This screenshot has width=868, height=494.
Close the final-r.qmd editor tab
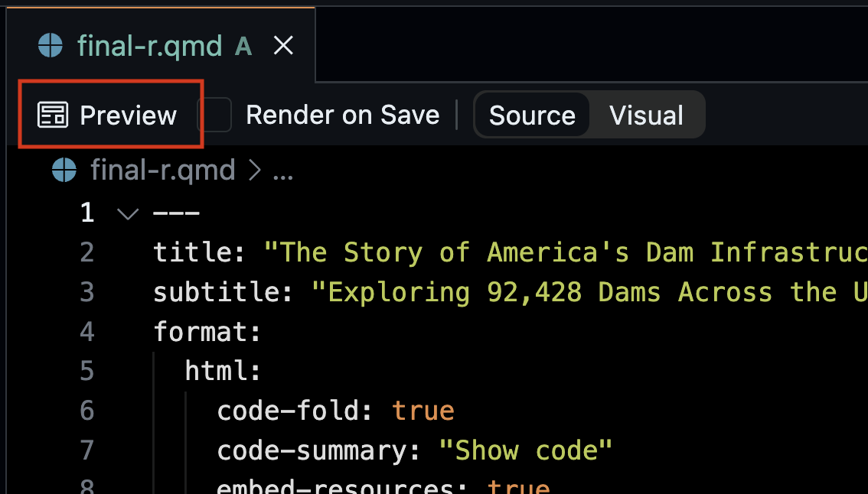coord(283,47)
